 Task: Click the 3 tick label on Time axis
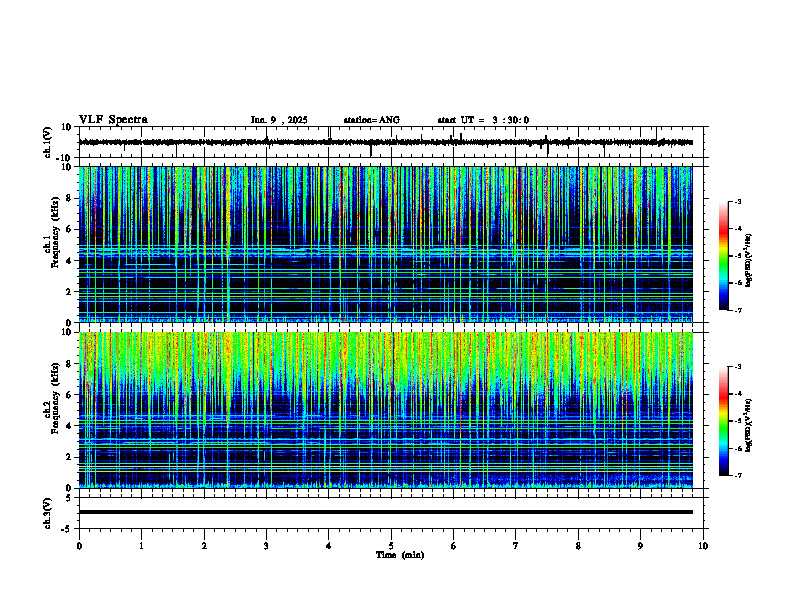266,546
